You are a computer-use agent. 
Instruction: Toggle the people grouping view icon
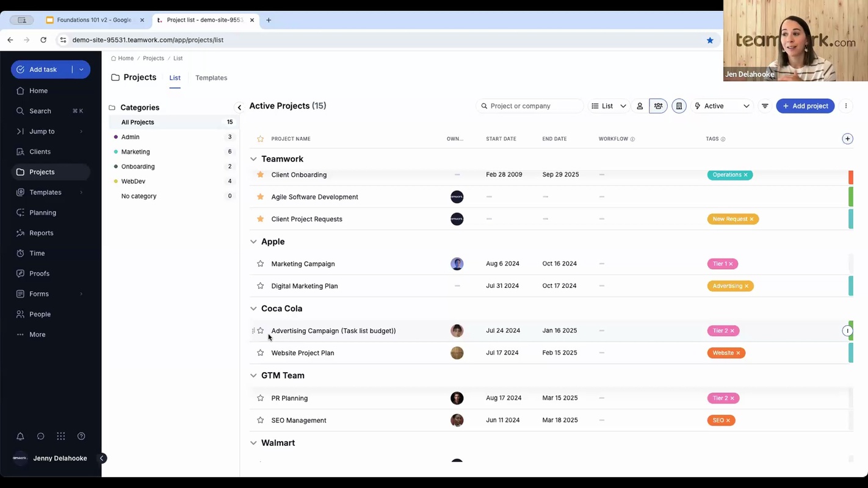[658, 106]
